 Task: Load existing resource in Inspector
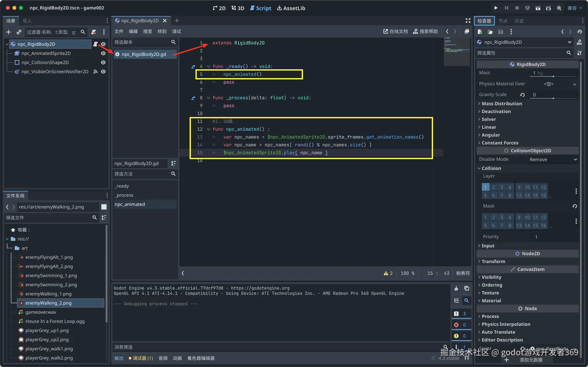[x=490, y=32]
